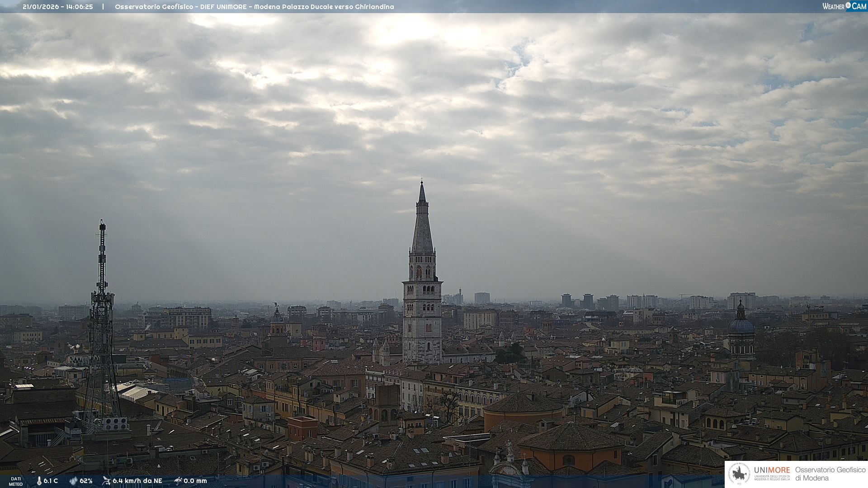Click the DATI METEO label
The height and width of the screenshot is (488, 868).
(x=16, y=481)
